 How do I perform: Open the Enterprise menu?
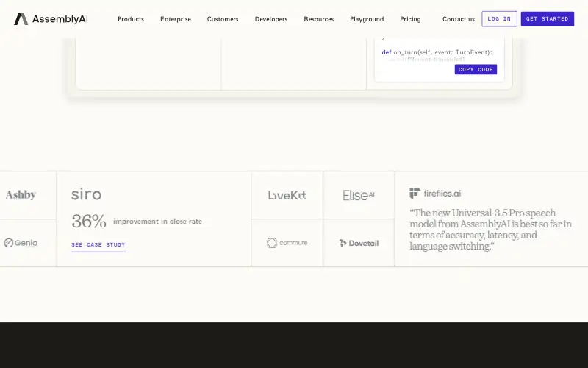tap(176, 19)
